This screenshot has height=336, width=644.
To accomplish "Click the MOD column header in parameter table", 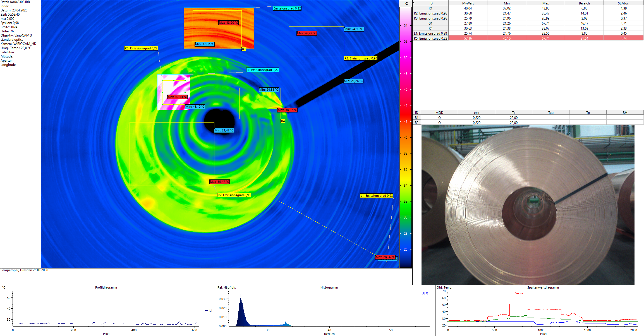I will (x=439, y=113).
